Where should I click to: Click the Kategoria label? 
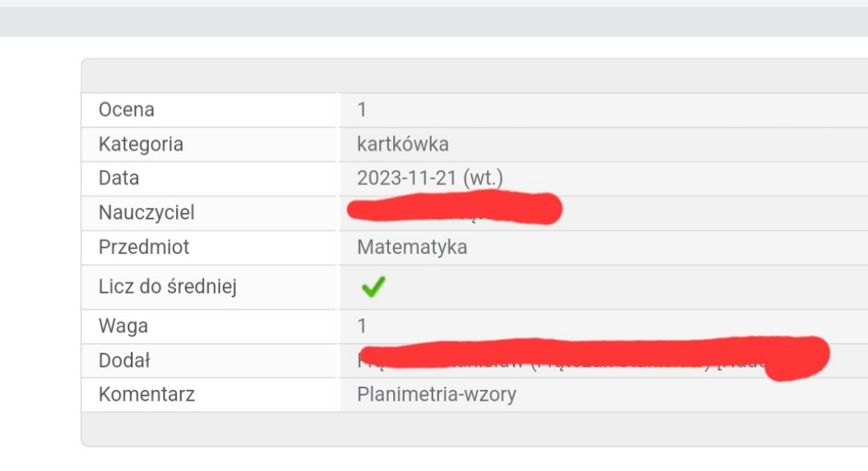[140, 144]
